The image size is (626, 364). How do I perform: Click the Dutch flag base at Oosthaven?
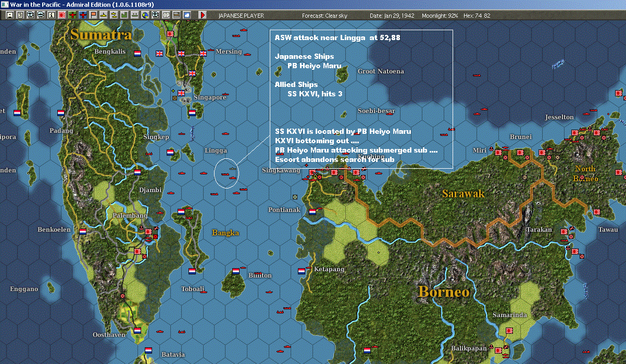[x=137, y=330]
